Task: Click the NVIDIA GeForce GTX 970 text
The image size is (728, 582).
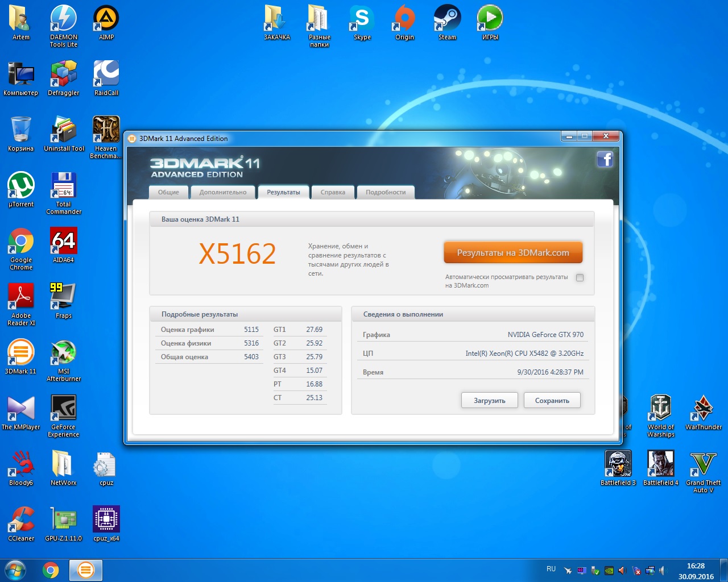Action: coord(545,335)
